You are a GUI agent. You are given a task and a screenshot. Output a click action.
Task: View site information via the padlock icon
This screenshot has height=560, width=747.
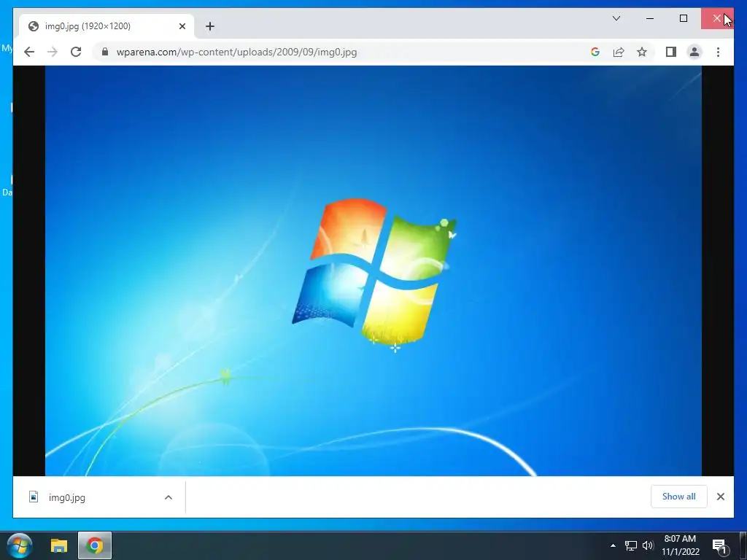(105, 52)
